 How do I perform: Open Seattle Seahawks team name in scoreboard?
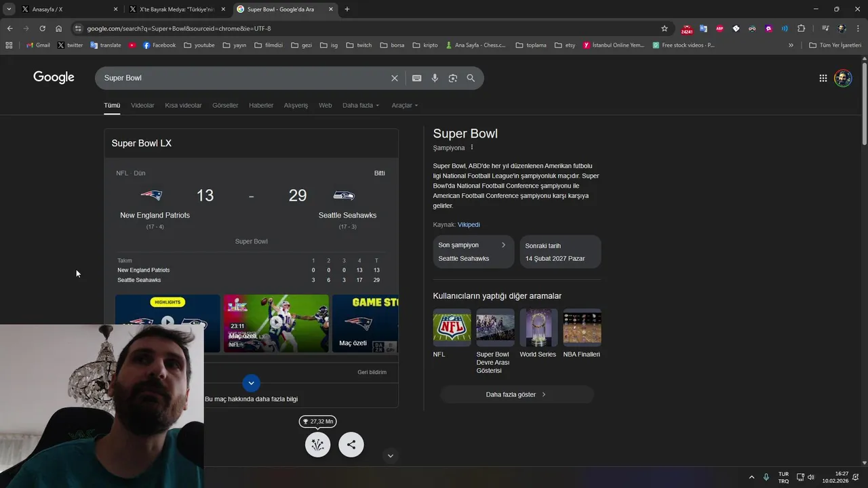click(347, 216)
